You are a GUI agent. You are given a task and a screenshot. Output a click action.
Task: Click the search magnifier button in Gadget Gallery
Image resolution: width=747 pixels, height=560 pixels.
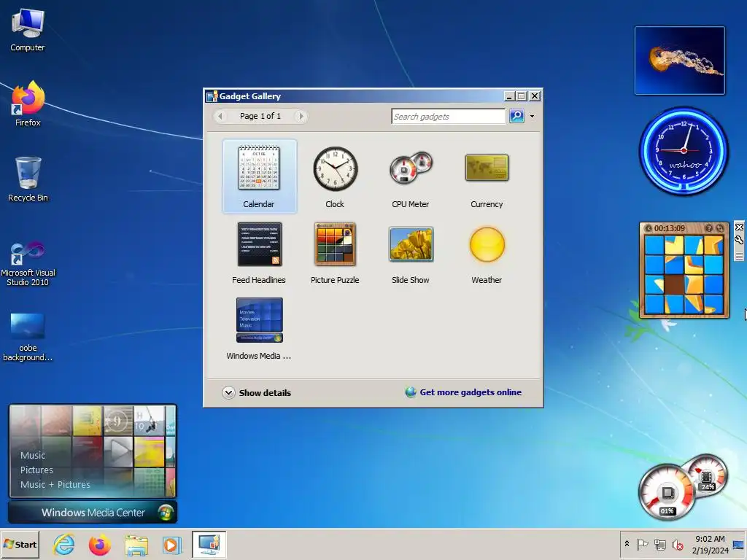point(516,116)
